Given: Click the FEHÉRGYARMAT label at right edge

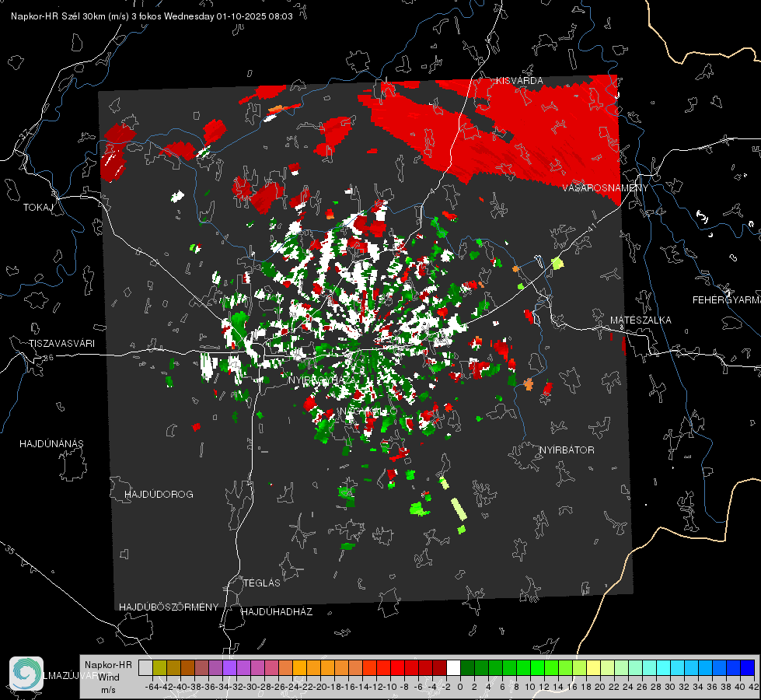Looking at the screenshot, I should point(726,299).
